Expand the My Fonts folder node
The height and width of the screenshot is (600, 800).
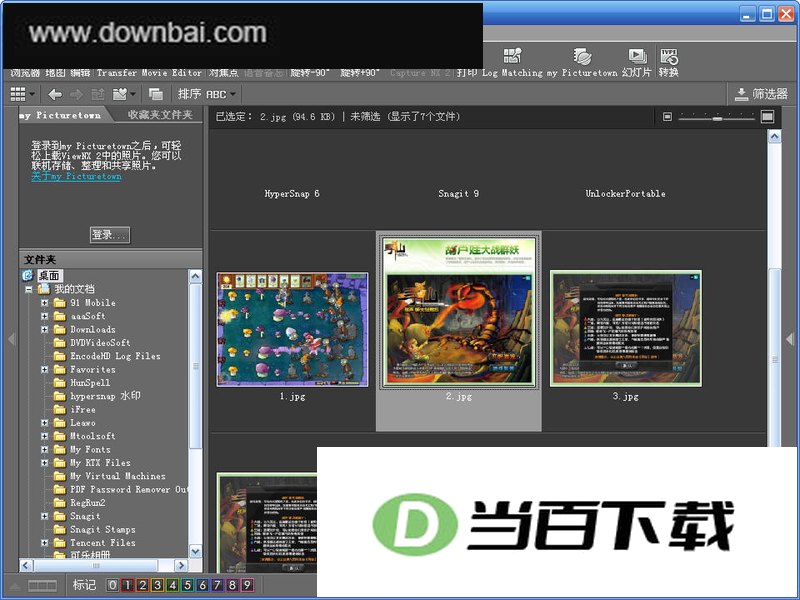(x=45, y=449)
